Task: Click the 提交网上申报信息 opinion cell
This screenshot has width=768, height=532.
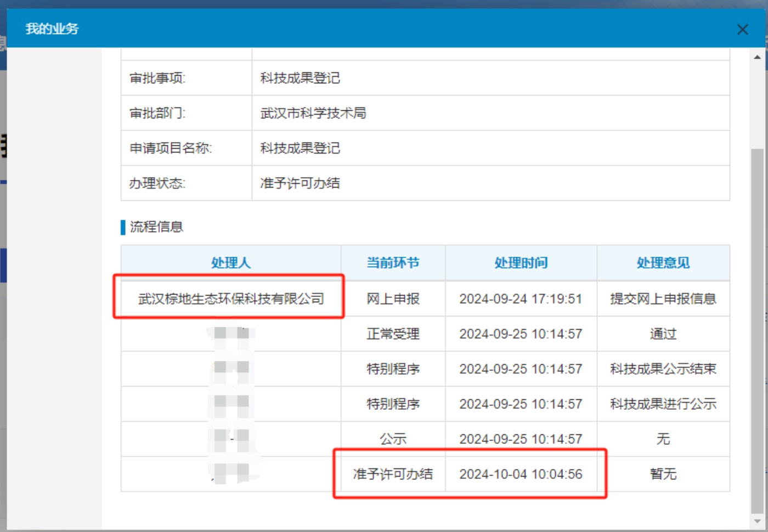Action: tap(663, 299)
